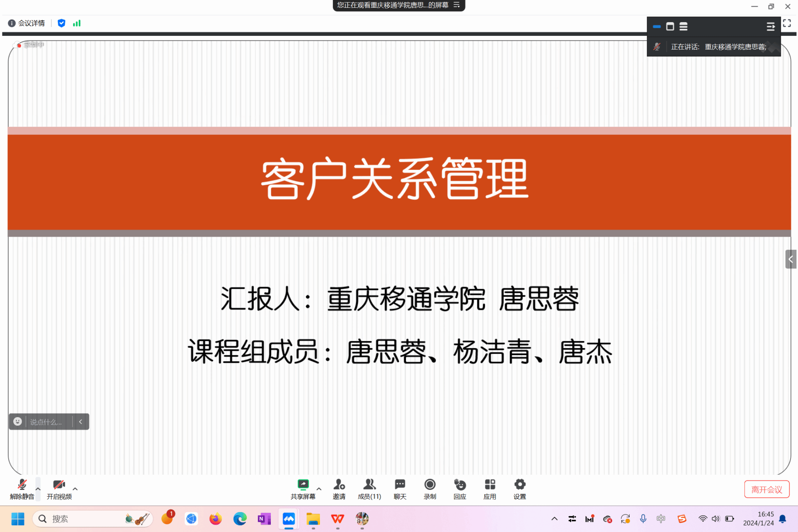
Task: Open meeting settings (设置)
Action: (x=520, y=489)
